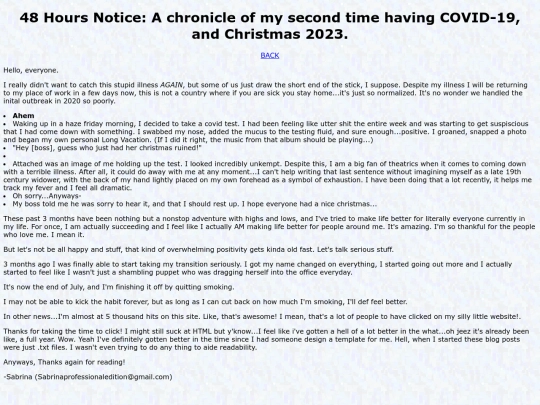Click the 'My boss told me' bullet line

click(x=195, y=204)
